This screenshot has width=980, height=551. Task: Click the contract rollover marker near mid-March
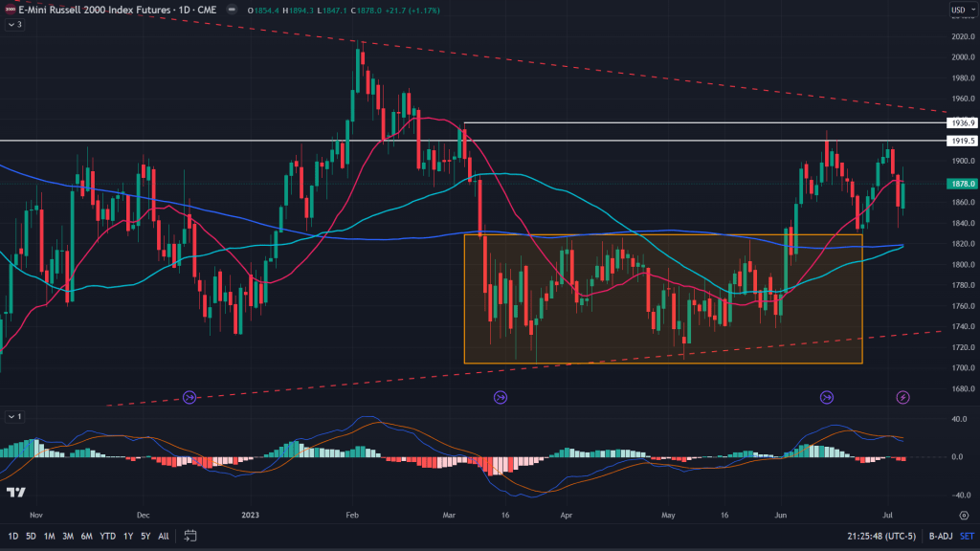coord(500,396)
